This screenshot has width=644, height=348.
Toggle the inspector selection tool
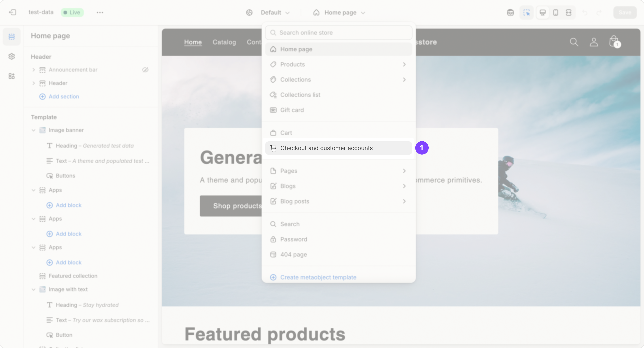pyautogui.click(x=526, y=13)
